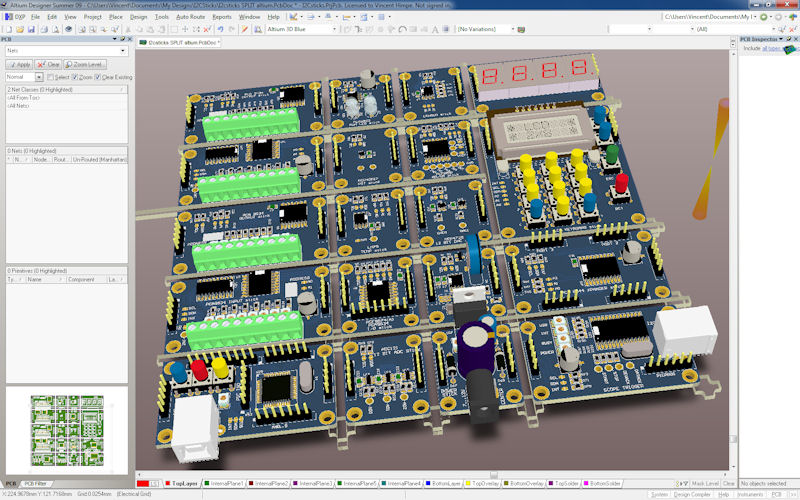Open existing document via folder icon
The width and height of the screenshot is (800, 500).
tap(20, 30)
